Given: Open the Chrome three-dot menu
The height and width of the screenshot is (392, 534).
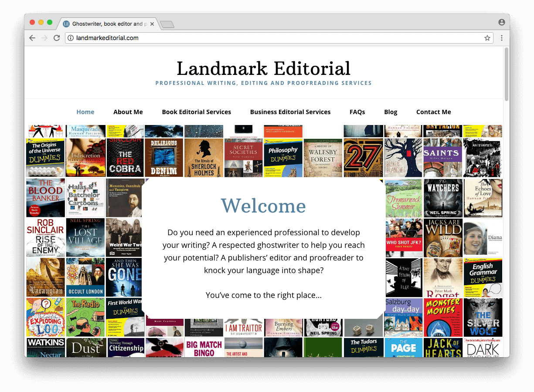Looking at the screenshot, I should 502,38.
